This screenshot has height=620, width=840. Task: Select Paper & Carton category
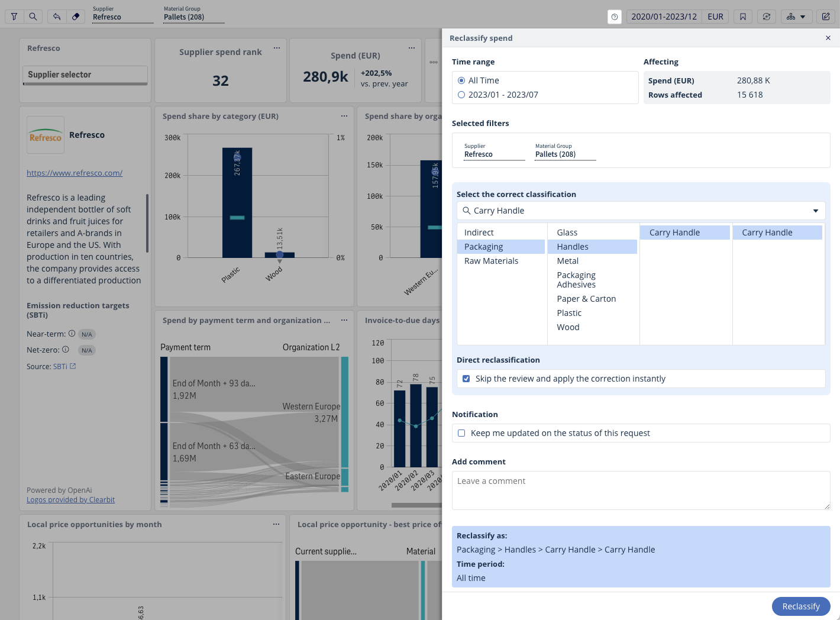coord(586,299)
